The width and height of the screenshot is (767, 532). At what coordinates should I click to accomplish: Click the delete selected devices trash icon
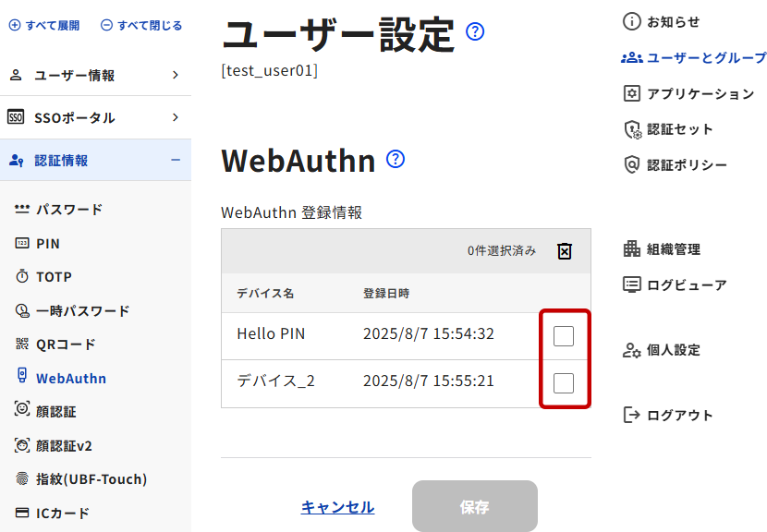point(565,251)
